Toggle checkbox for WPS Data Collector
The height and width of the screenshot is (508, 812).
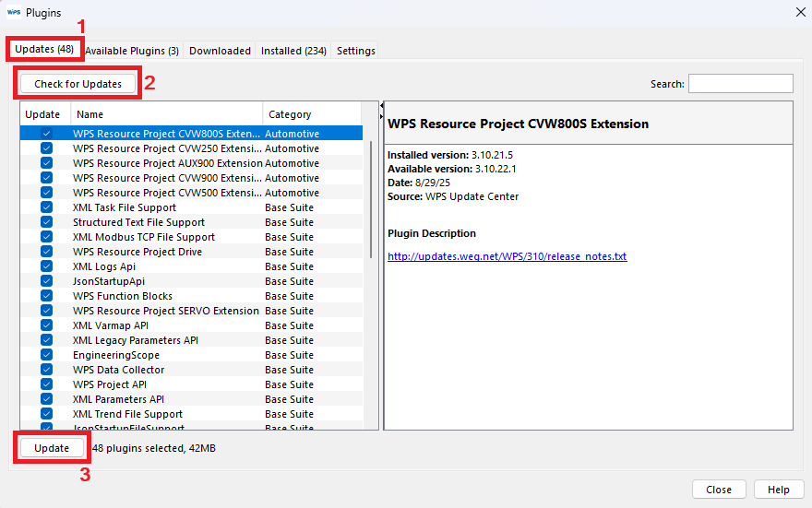pyautogui.click(x=46, y=370)
